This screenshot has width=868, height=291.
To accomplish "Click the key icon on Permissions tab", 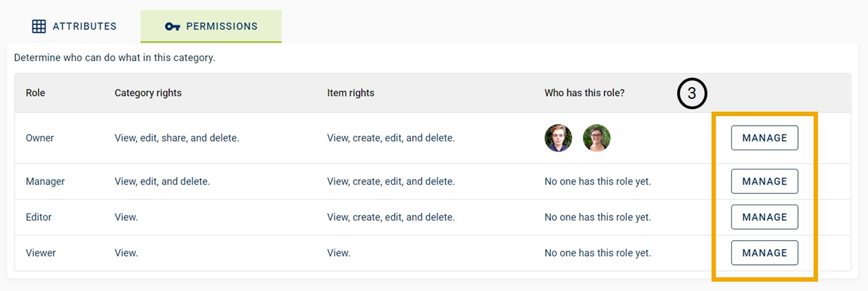I will [172, 27].
